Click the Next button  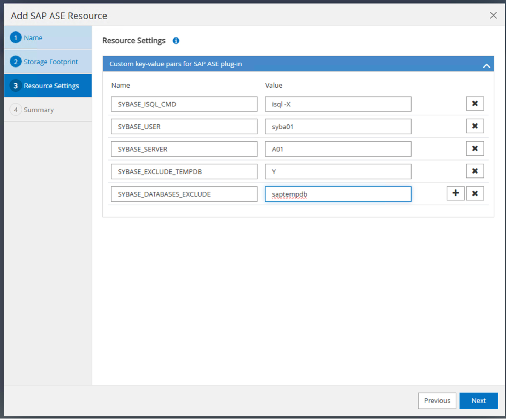[x=478, y=401]
